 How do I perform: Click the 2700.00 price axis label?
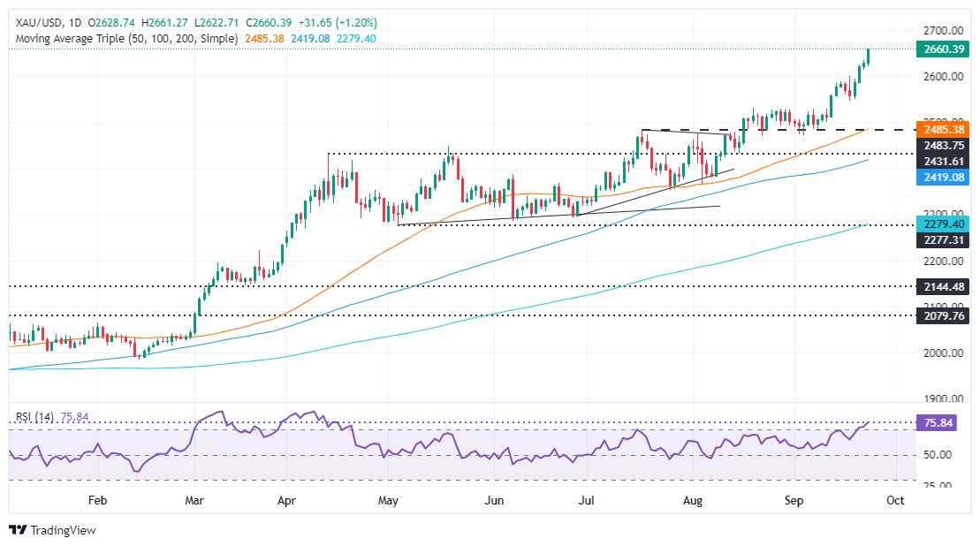(x=943, y=30)
